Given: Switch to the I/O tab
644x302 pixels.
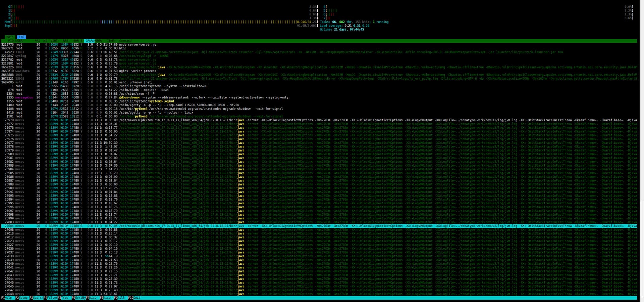Looking at the screenshot, I should 21,37.
